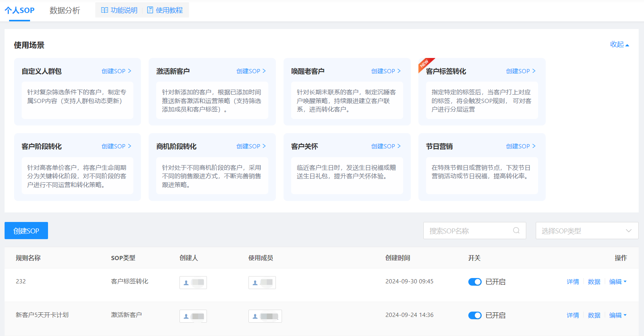Click the search magnifier icon
The height and width of the screenshot is (336, 644).
coord(516,230)
